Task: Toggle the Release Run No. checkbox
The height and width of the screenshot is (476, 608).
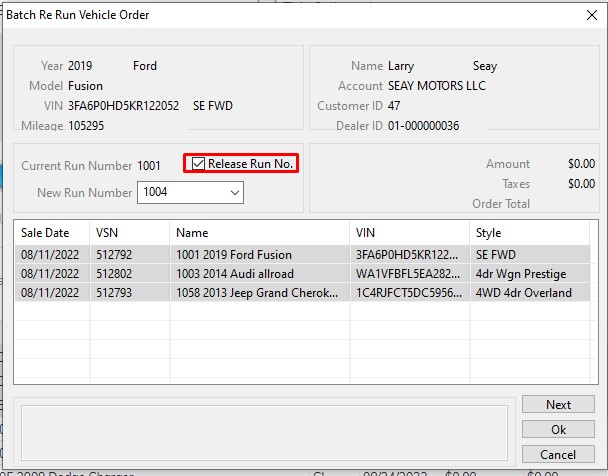Action: [x=199, y=164]
